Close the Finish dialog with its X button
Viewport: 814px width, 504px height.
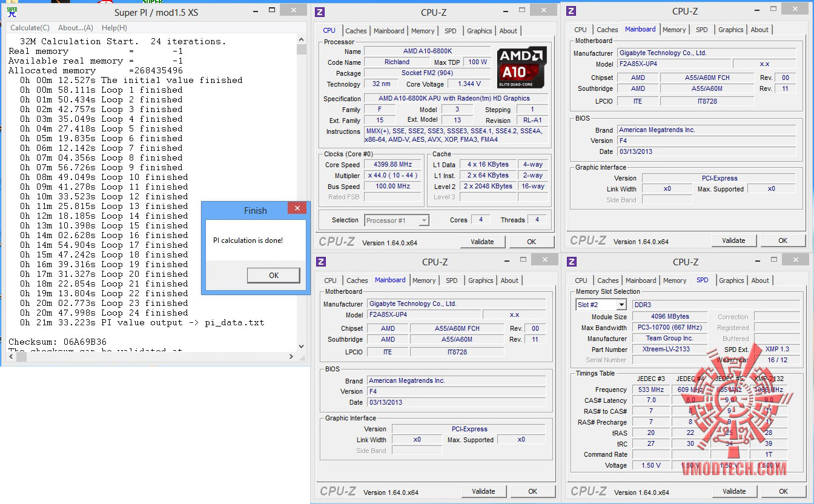[x=297, y=208]
